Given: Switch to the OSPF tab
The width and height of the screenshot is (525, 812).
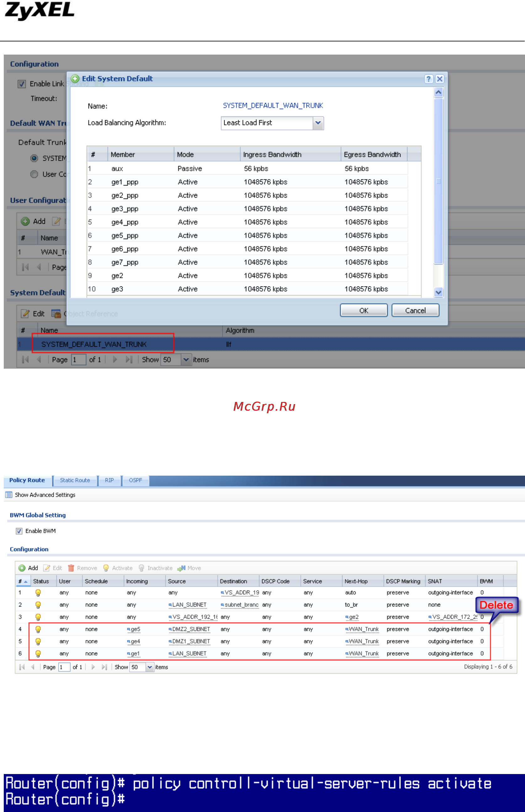Looking at the screenshot, I should coord(135,480).
